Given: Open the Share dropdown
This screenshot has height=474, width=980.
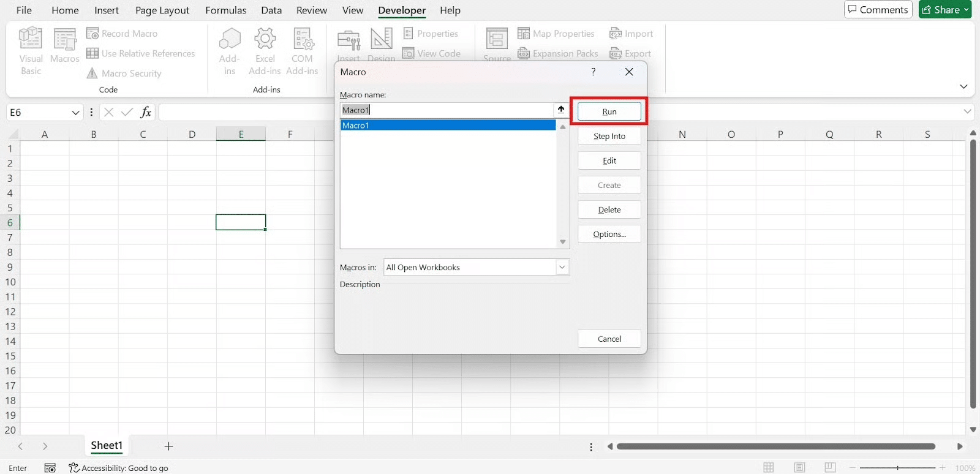Looking at the screenshot, I should point(945,10).
